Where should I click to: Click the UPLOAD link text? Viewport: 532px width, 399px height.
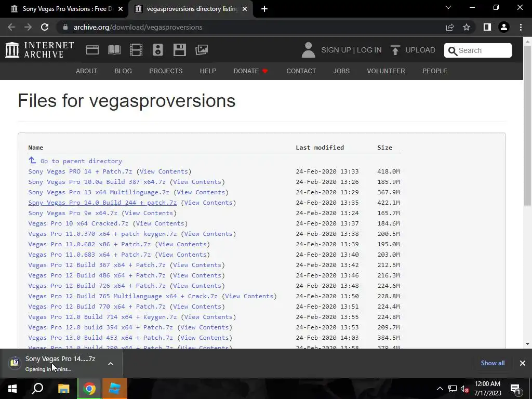(420, 50)
